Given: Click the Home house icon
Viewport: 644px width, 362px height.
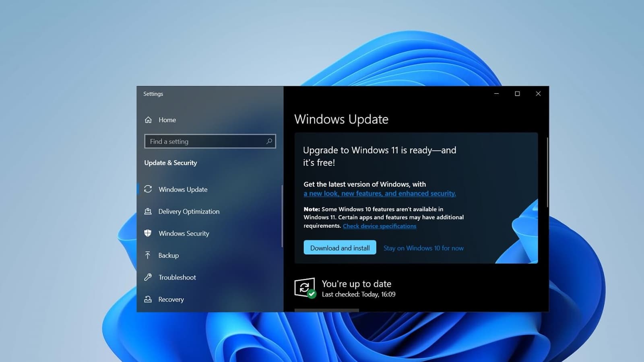Looking at the screenshot, I should [x=148, y=120].
